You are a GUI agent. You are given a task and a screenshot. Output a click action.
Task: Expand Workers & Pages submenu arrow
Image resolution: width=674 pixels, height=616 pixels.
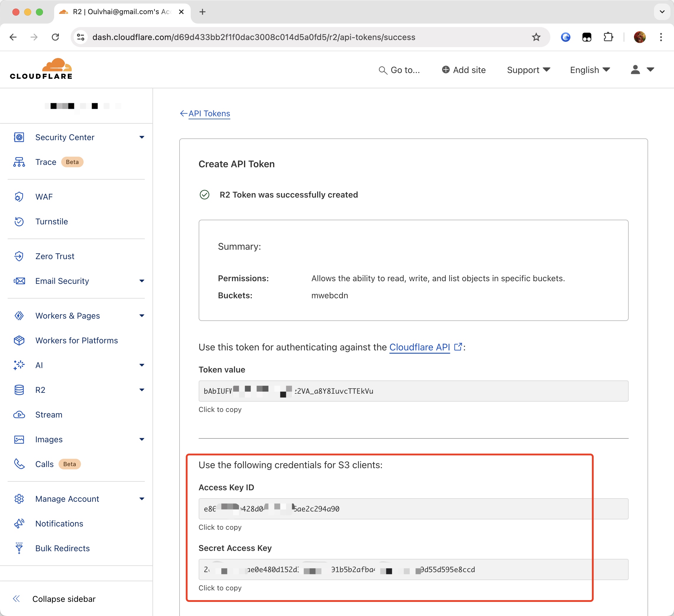tap(142, 316)
